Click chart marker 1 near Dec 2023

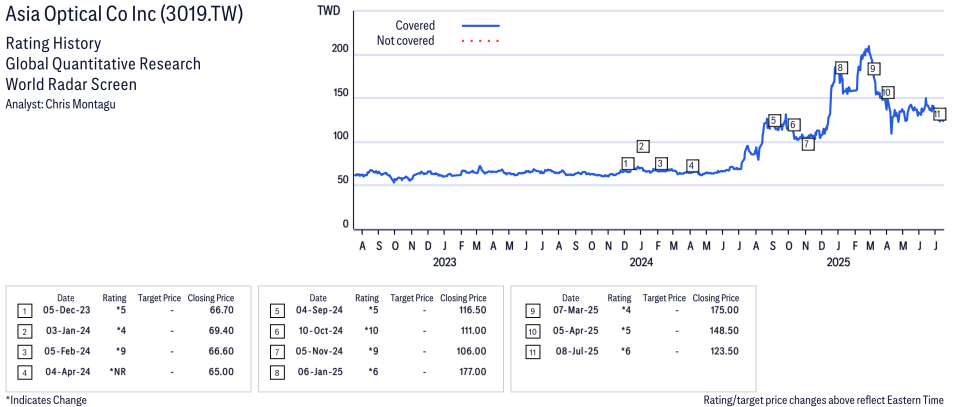628,163
